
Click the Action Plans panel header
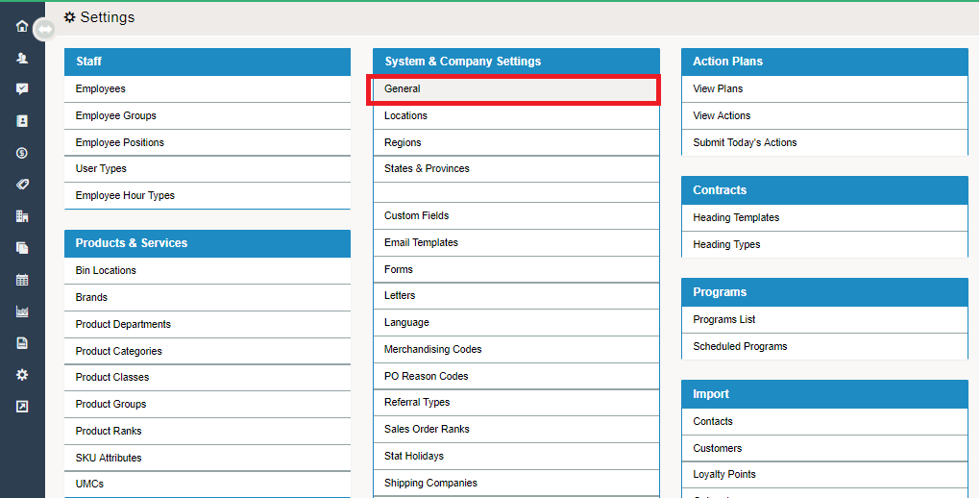tap(824, 62)
